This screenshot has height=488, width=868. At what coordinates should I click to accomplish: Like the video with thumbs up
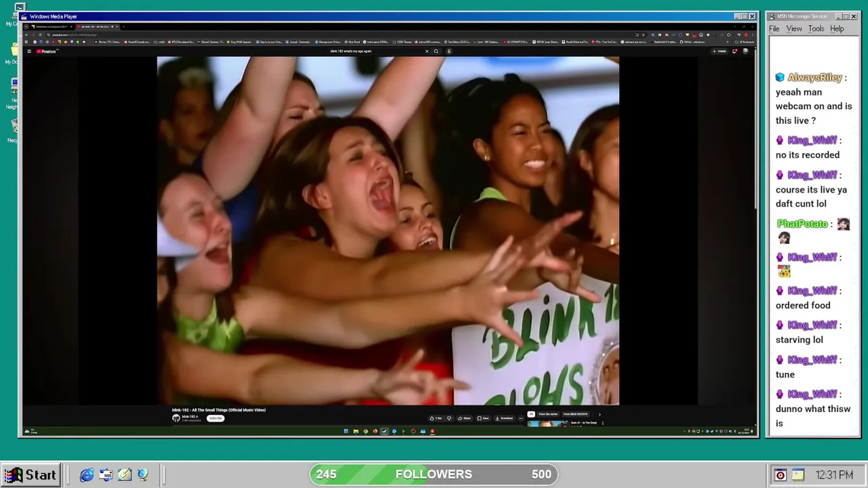pos(435,418)
